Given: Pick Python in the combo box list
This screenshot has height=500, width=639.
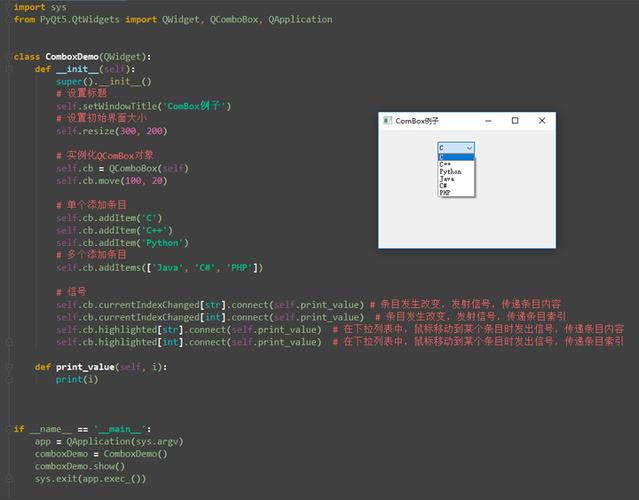Looking at the screenshot, I should point(456,172).
